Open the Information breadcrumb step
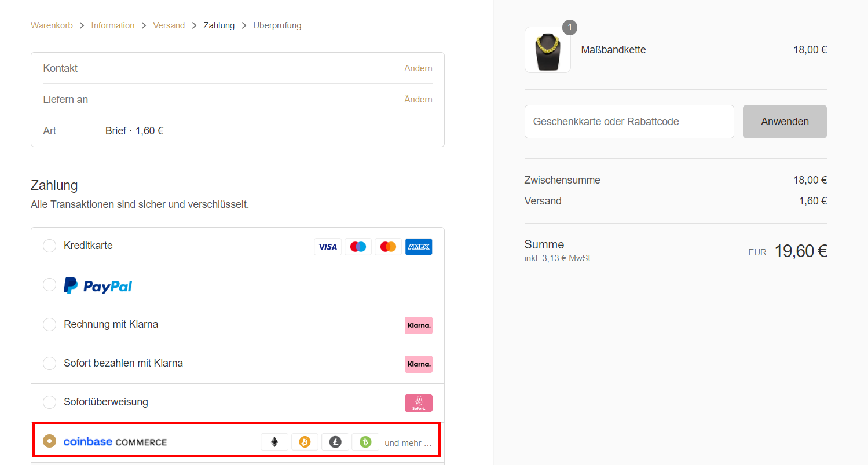 pyautogui.click(x=113, y=25)
